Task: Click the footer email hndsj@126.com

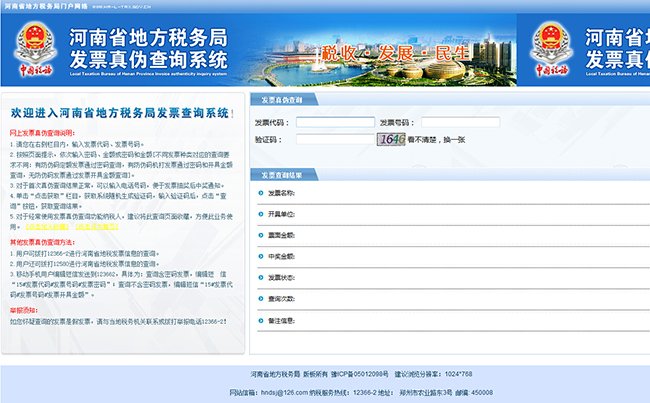Action: [284, 393]
